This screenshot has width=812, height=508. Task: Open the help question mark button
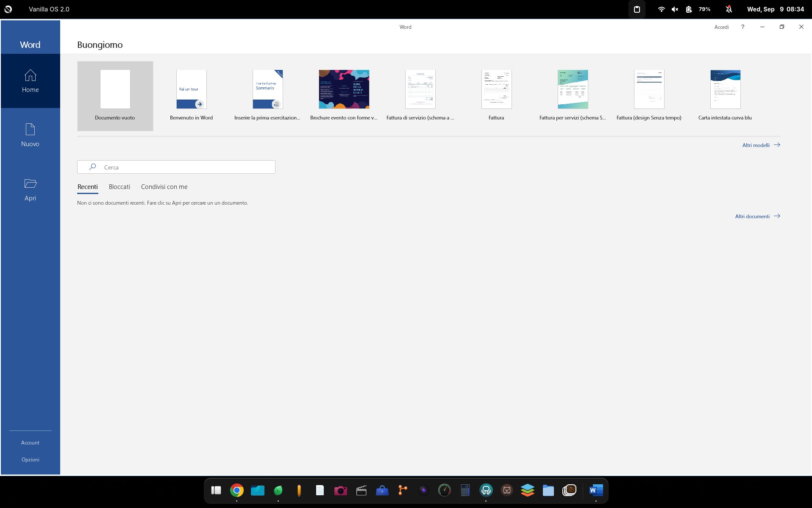click(742, 27)
